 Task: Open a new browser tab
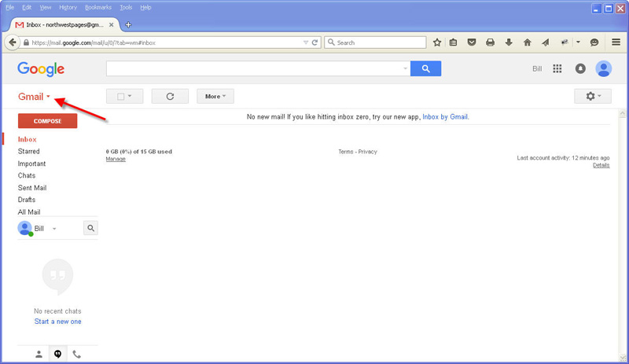point(128,25)
